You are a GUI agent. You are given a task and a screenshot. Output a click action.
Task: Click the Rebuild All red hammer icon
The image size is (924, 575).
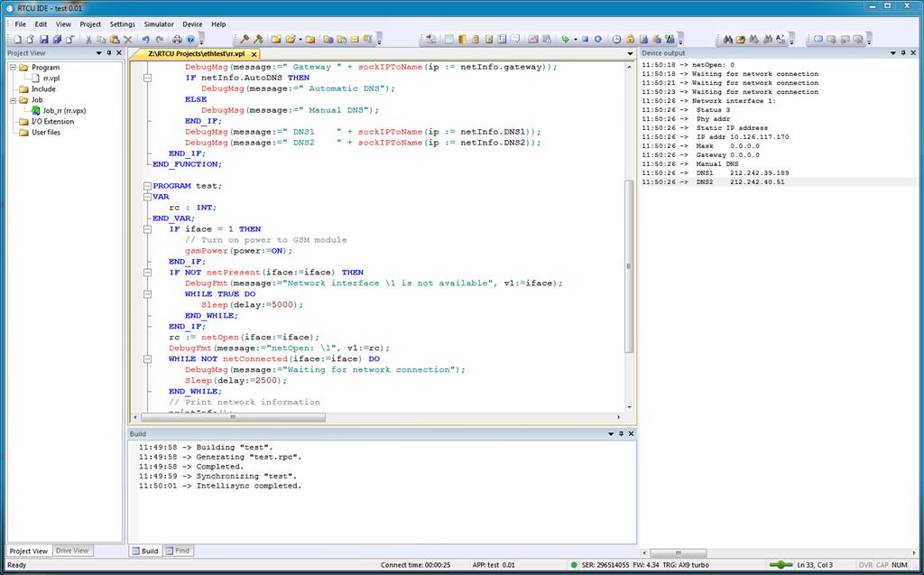(x=259, y=39)
